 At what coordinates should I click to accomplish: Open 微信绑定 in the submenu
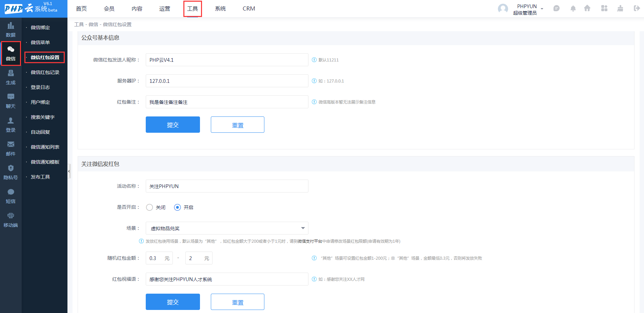point(40,27)
